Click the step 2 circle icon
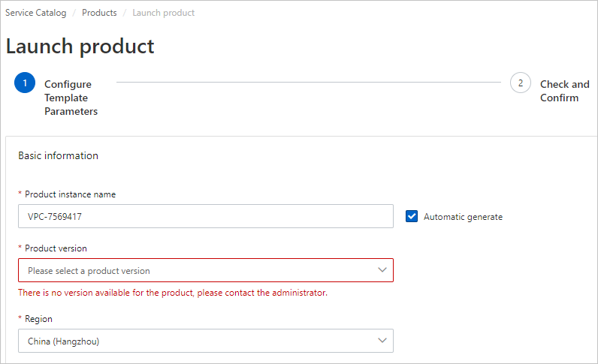The image size is (598, 364). point(520,83)
